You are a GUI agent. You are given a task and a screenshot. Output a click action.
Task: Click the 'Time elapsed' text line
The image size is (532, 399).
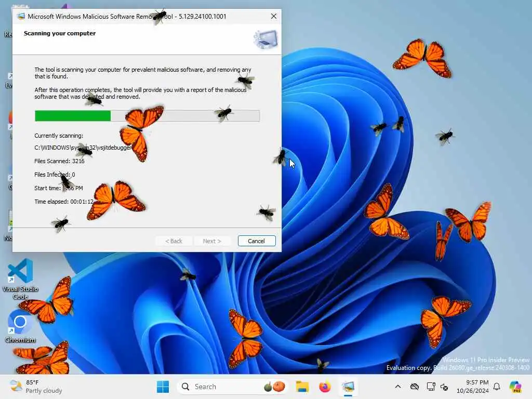click(64, 202)
